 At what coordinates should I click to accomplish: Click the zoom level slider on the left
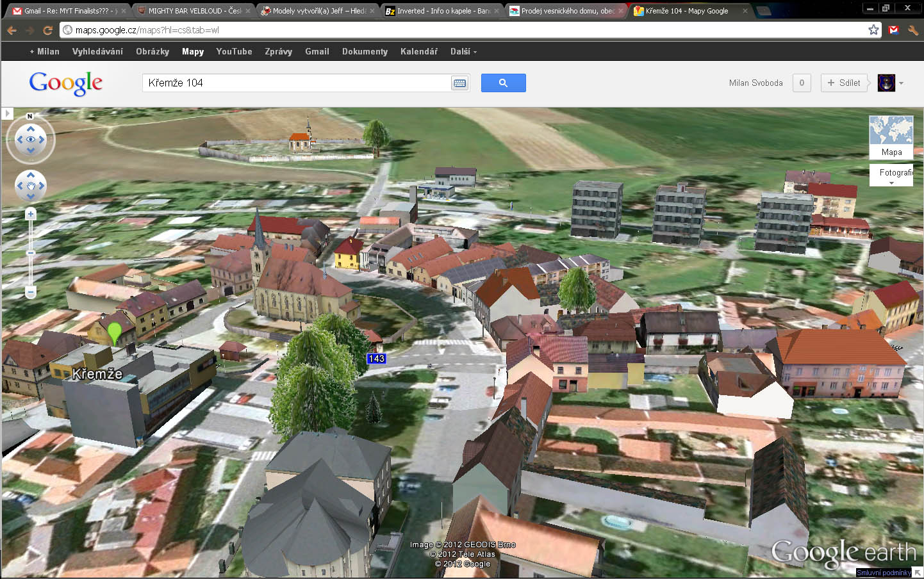(x=30, y=253)
